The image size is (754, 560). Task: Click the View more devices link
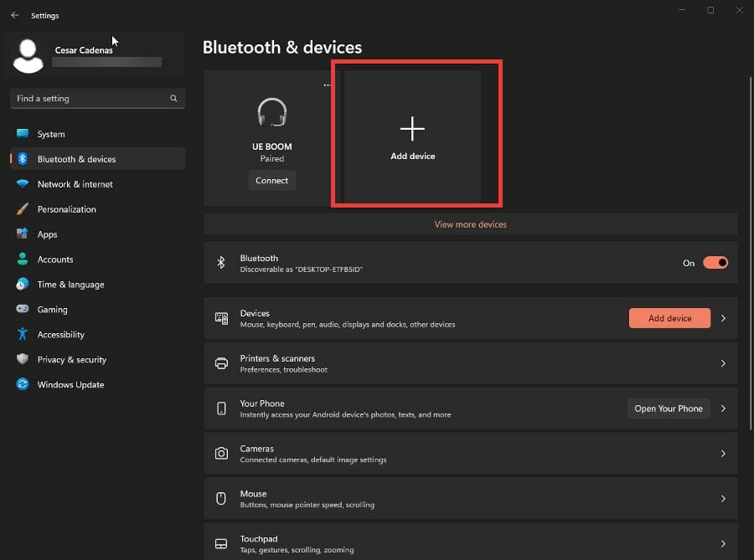[x=470, y=224]
